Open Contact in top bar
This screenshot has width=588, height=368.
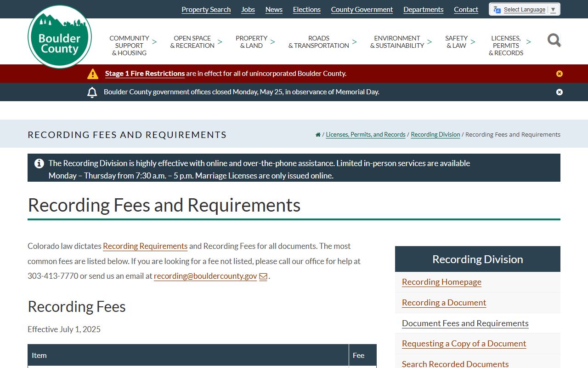point(466,10)
